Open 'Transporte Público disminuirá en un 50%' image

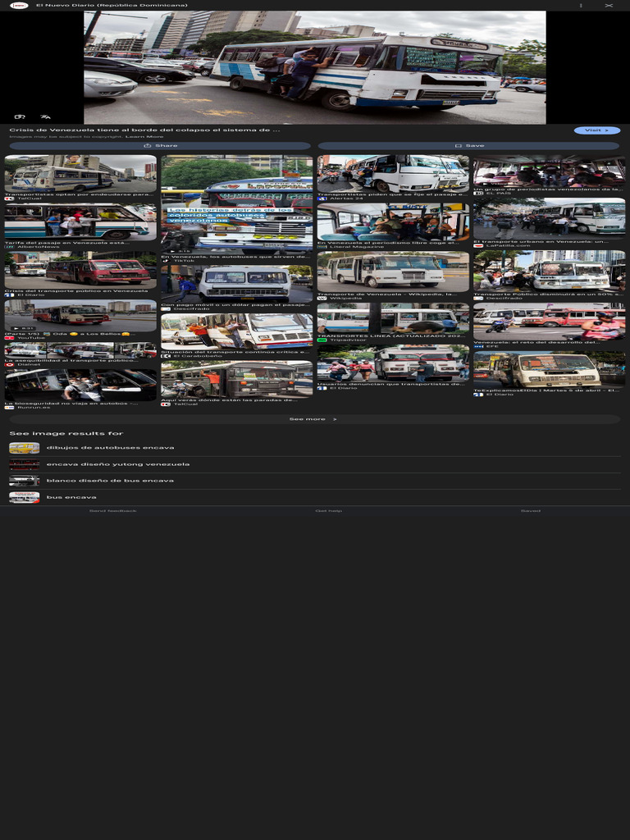[x=549, y=271]
